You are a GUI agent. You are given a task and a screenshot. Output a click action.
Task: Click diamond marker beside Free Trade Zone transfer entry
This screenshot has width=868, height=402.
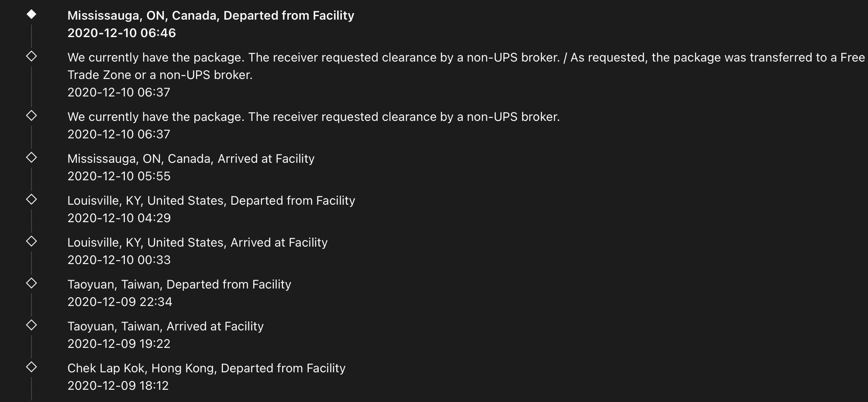tap(31, 56)
